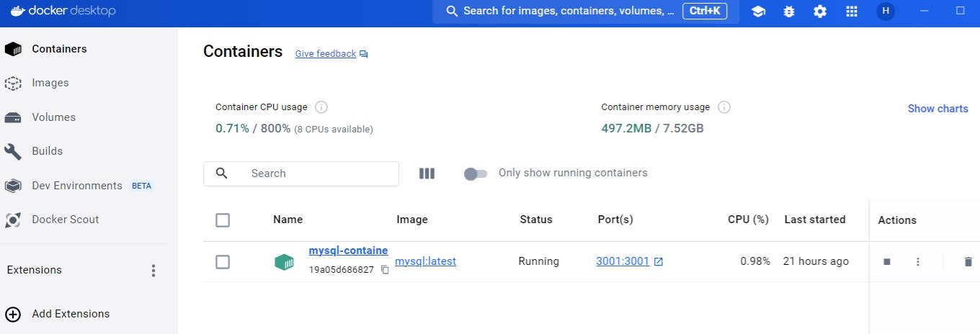Open the user account avatar H

(x=886, y=12)
